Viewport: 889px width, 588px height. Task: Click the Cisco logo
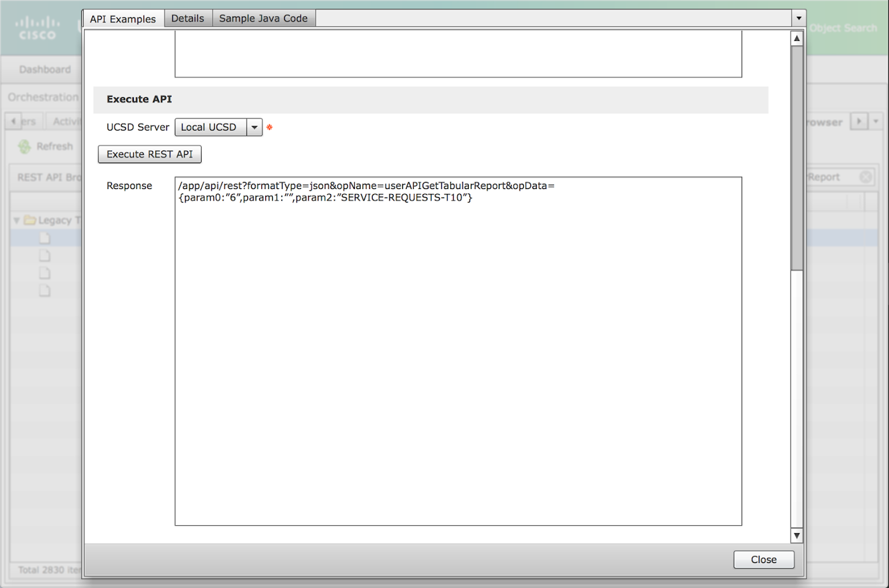[x=37, y=29]
